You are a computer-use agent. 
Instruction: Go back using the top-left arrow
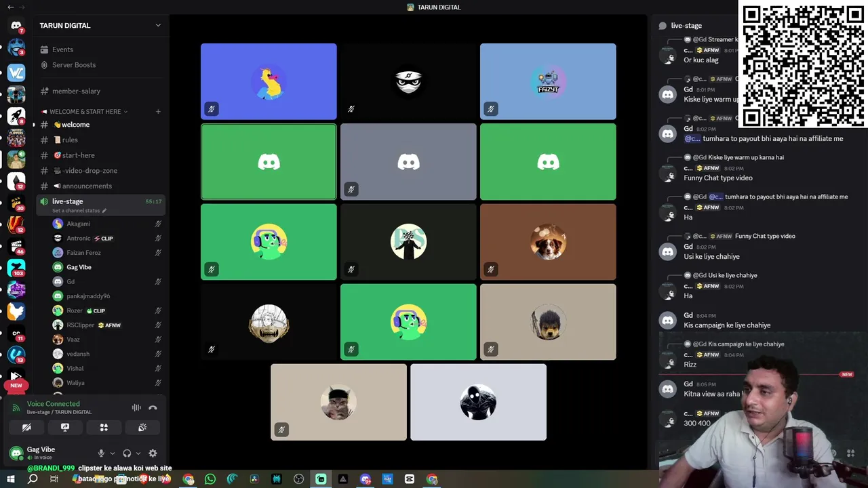click(10, 7)
